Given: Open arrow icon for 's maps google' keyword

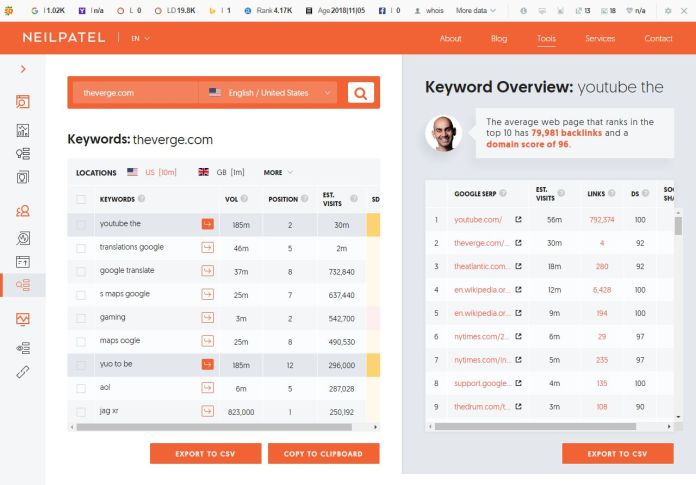Looking at the screenshot, I should click(207, 294).
